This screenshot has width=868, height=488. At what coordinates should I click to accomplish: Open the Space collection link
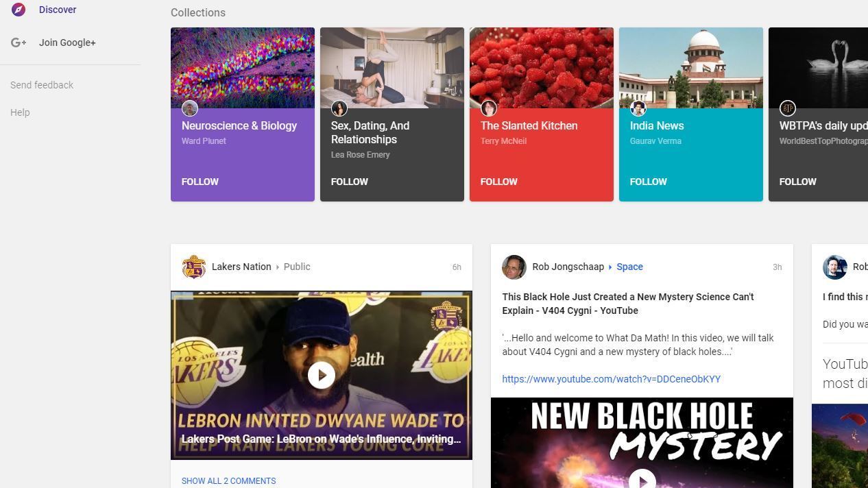click(629, 267)
